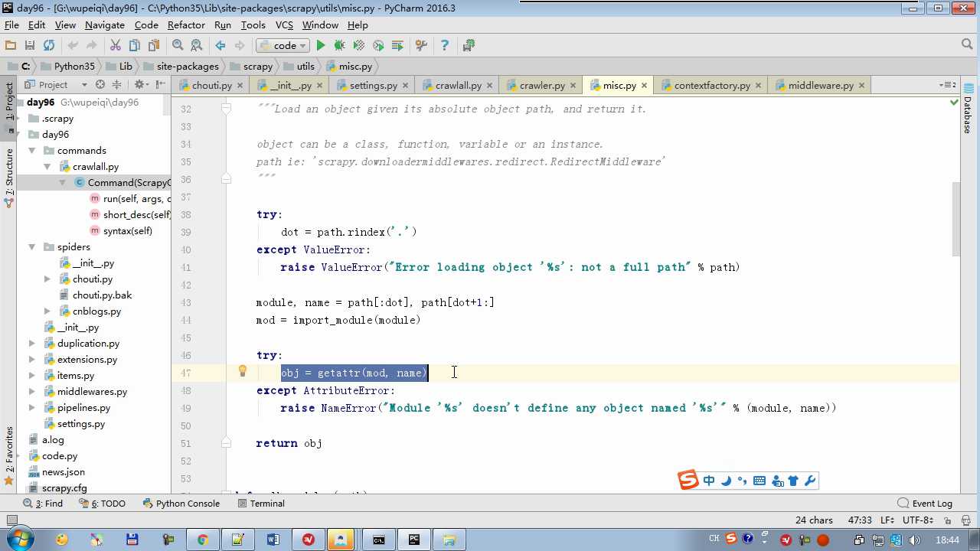Click the Synchronize toolbar icon
The width and height of the screenshot is (980, 551).
(49, 46)
